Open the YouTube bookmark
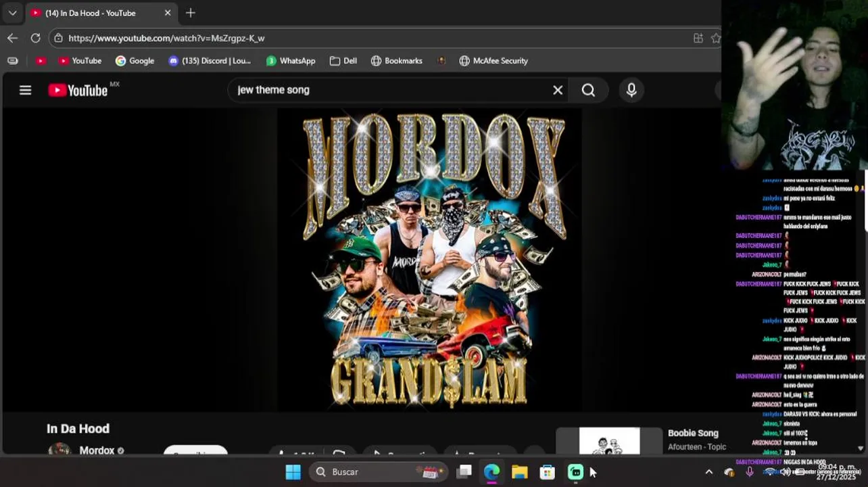 (80, 61)
